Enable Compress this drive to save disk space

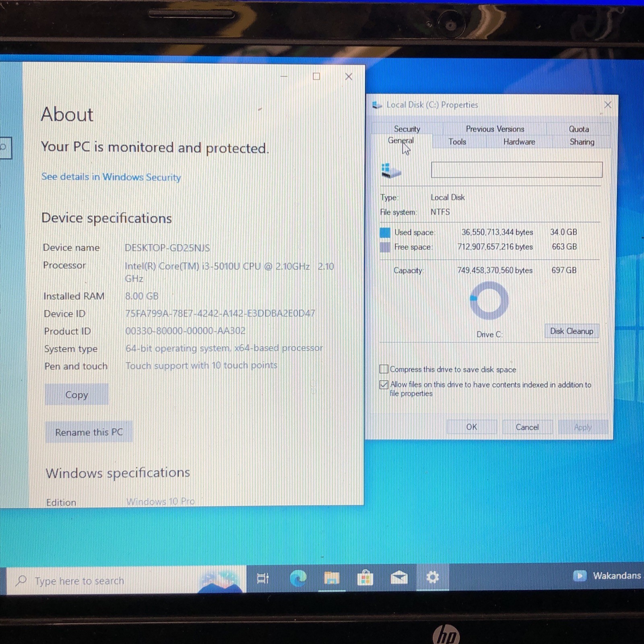[384, 369]
